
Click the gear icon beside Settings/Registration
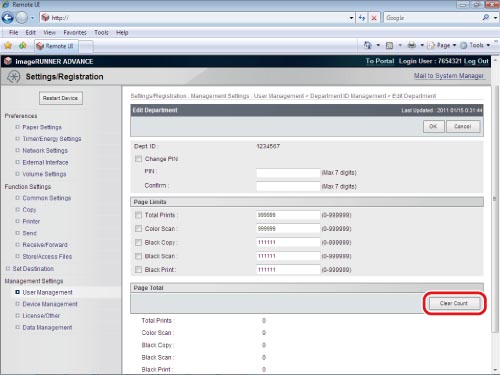pyautogui.click(x=13, y=77)
